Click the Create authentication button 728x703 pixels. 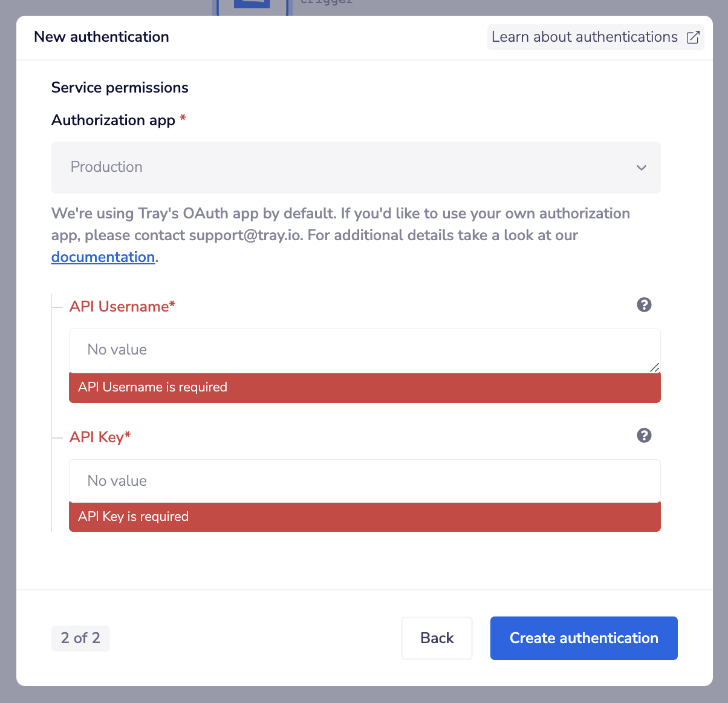click(583, 638)
